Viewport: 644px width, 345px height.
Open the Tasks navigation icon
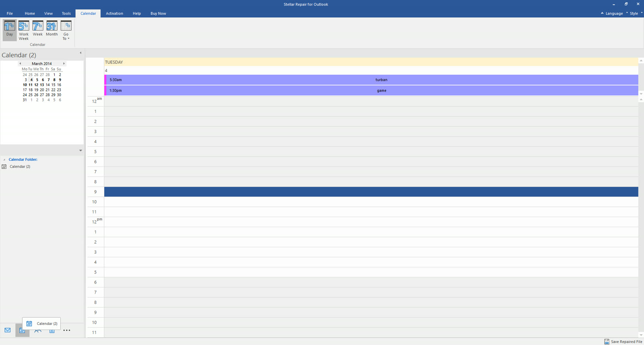pos(52,331)
